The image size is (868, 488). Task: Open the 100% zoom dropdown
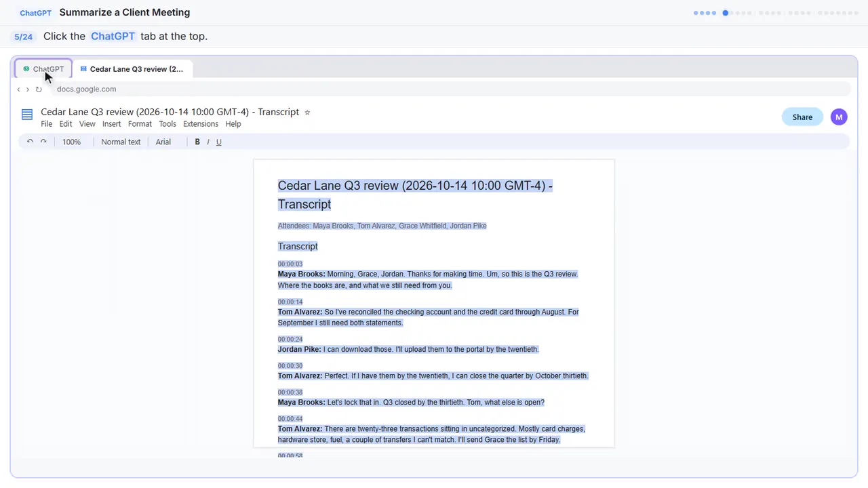[x=71, y=142]
